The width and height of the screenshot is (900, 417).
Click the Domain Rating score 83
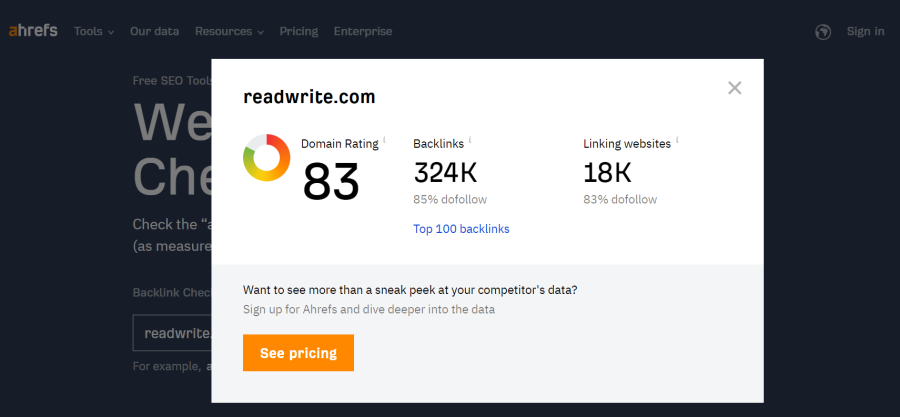point(331,181)
